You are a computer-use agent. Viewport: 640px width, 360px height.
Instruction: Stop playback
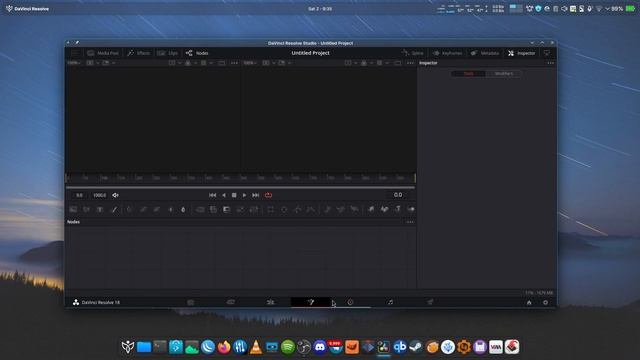coord(234,195)
